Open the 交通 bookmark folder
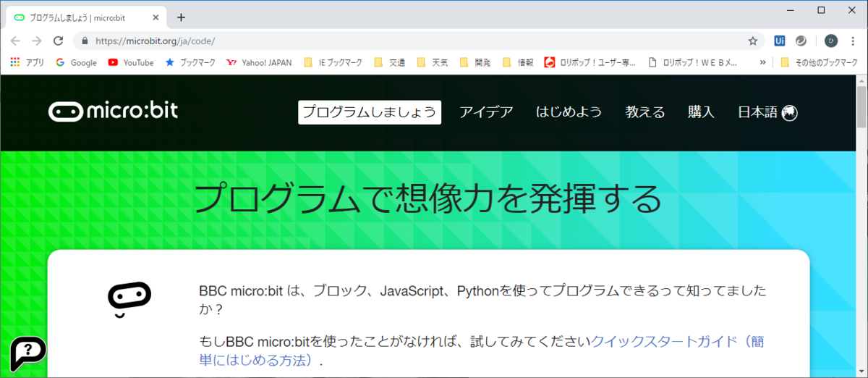 point(389,62)
